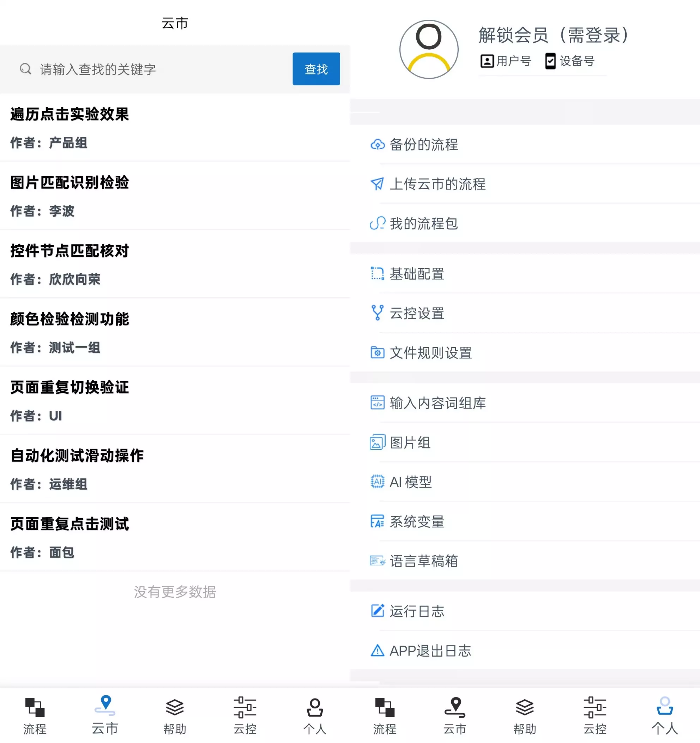Viewport: 700px width, 743px height.
Task: Click the APP退出日志 warning triangle icon
Action: (x=377, y=651)
